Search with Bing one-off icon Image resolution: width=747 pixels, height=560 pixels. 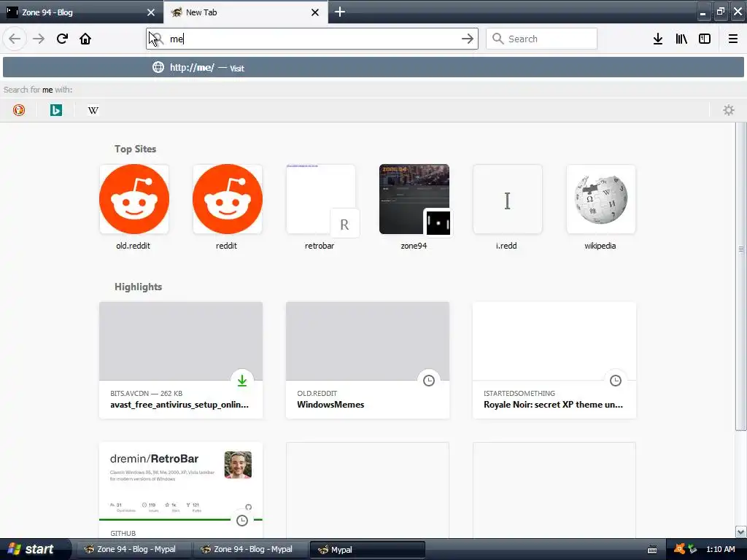pos(56,110)
